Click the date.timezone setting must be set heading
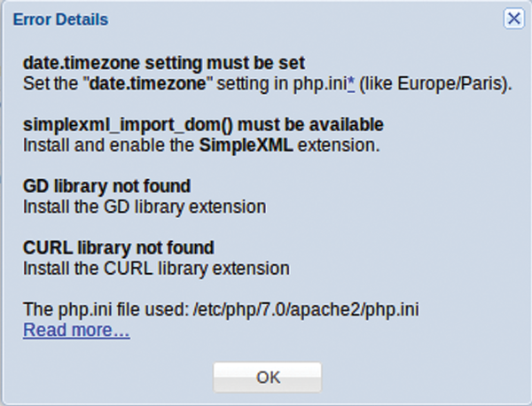 (163, 64)
